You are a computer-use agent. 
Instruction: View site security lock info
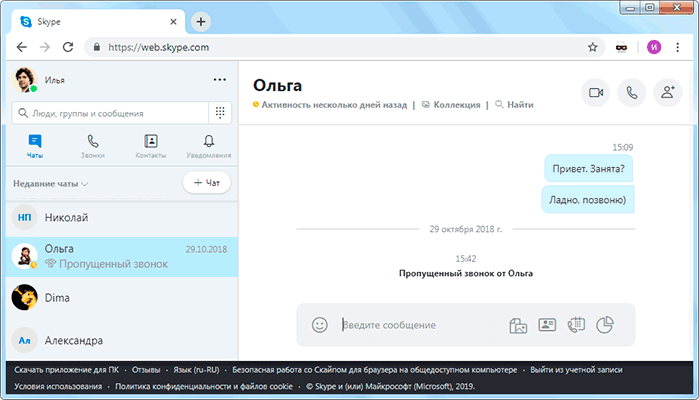pyautogui.click(x=97, y=47)
